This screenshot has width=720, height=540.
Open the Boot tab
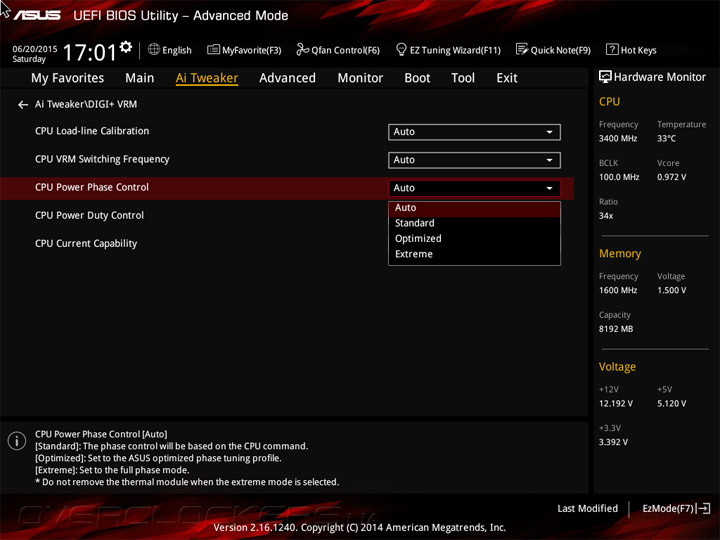click(417, 78)
